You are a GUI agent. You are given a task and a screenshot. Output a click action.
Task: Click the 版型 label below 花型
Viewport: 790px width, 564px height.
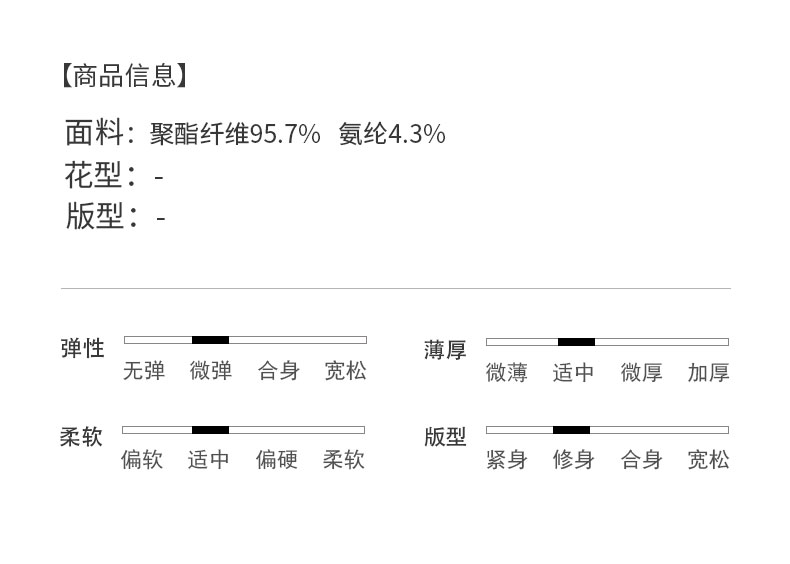(x=94, y=216)
